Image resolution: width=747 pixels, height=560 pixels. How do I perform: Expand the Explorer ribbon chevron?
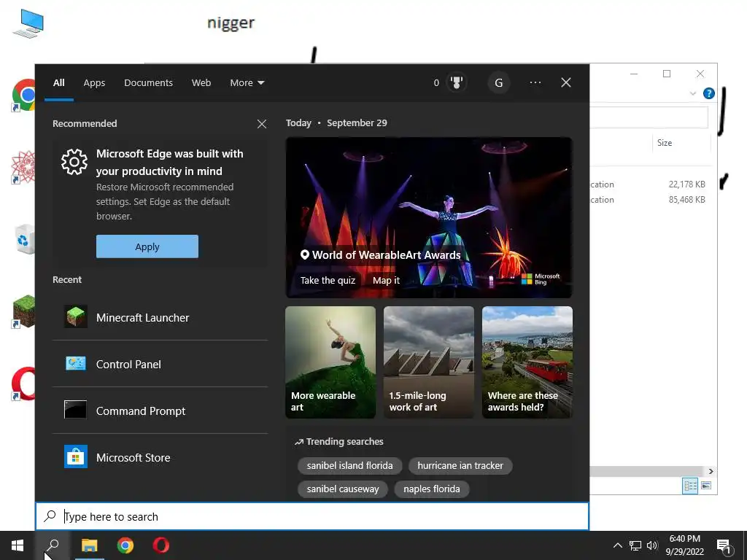click(693, 93)
